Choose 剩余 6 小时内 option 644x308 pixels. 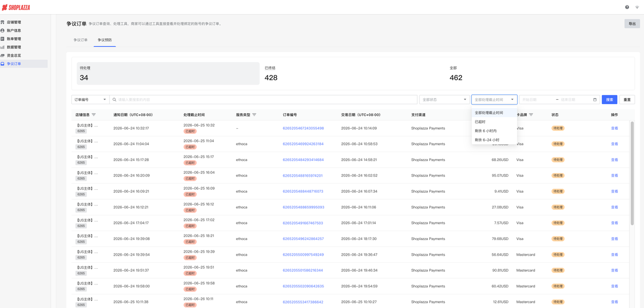coord(494,131)
